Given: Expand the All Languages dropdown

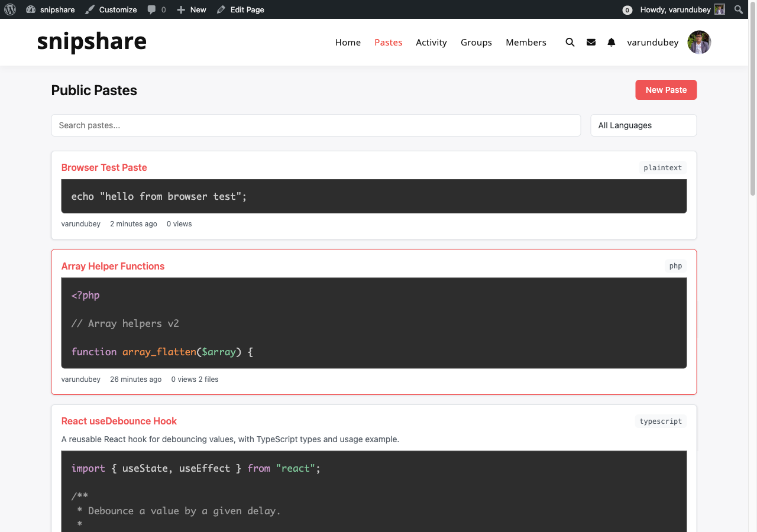Looking at the screenshot, I should tap(643, 125).
